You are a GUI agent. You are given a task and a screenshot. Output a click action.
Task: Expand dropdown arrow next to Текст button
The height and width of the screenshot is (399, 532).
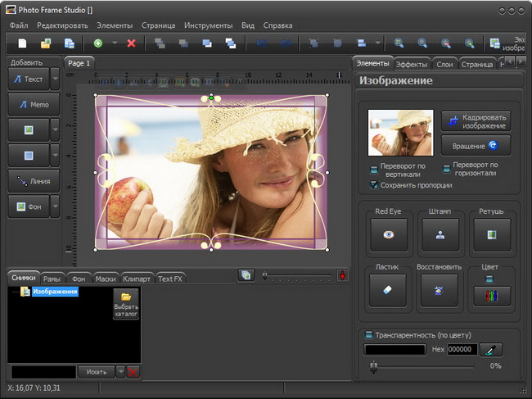coord(55,79)
